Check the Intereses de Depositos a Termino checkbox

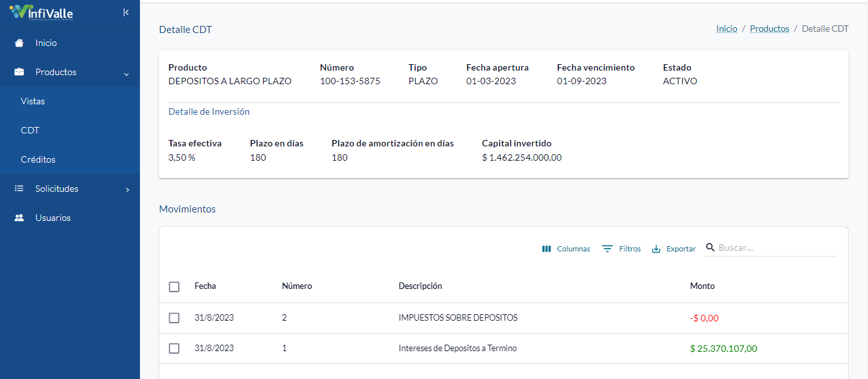(x=174, y=349)
